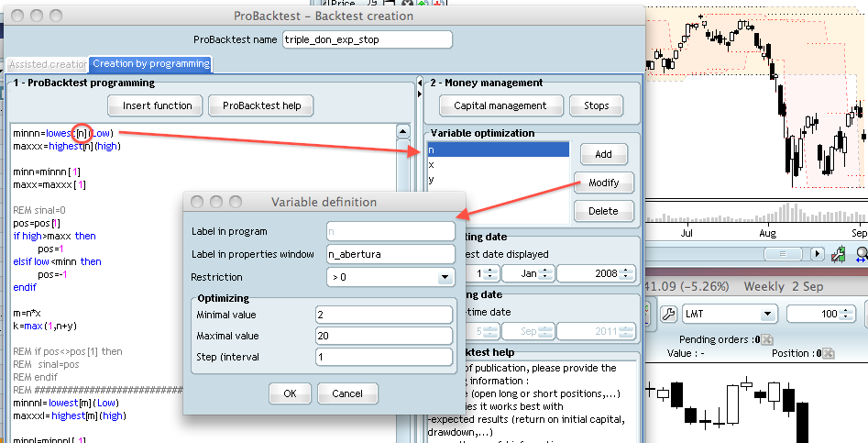Click code line maxx=maxxx[1]
This screenshot has width=868, height=443.
pos(49,184)
